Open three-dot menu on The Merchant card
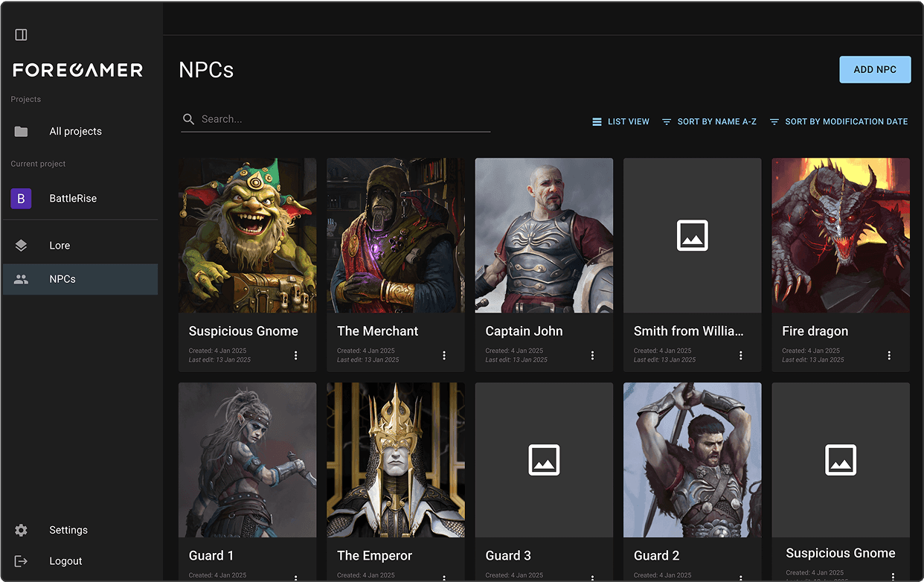Image resolution: width=924 pixels, height=582 pixels. coord(444,356)
